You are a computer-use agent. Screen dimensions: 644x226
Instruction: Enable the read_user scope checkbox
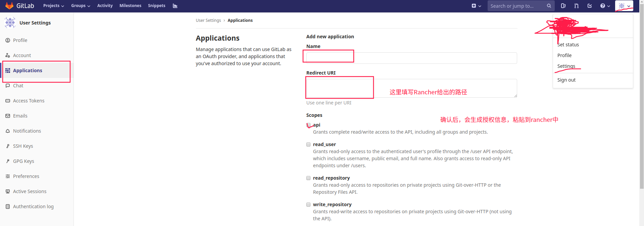pyautogui.click(x=308, y=144)
